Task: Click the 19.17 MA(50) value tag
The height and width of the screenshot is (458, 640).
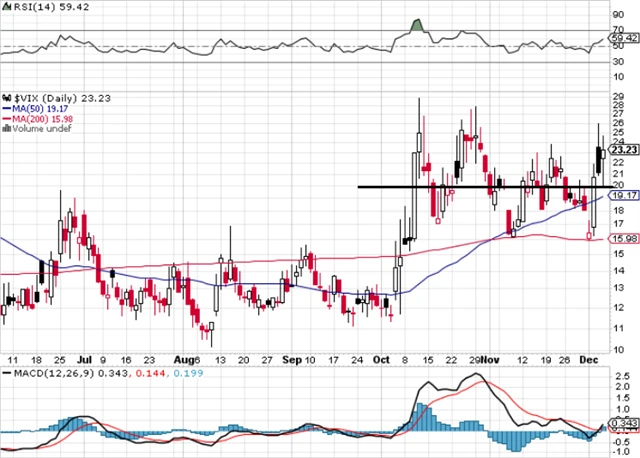Action: 624,197
